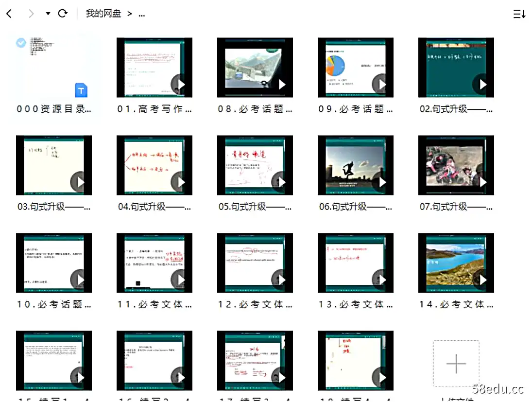Play video 03.句式升级

(54, 165)
